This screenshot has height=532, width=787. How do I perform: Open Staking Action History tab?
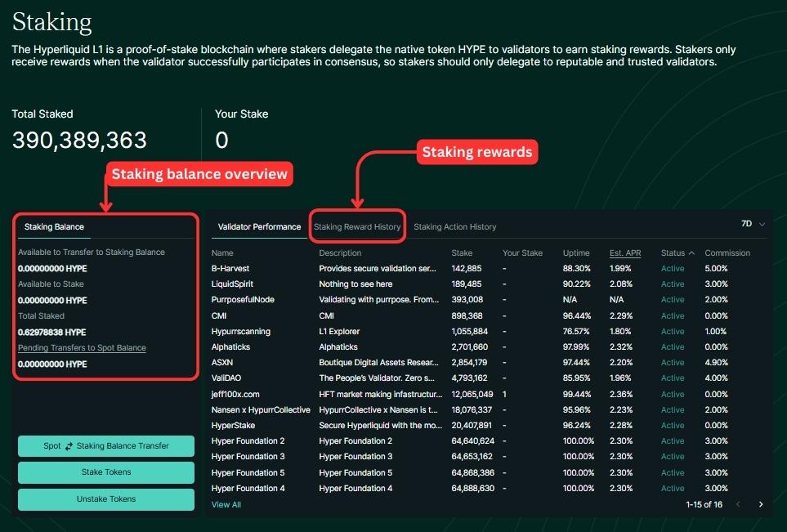click(454, 227)
